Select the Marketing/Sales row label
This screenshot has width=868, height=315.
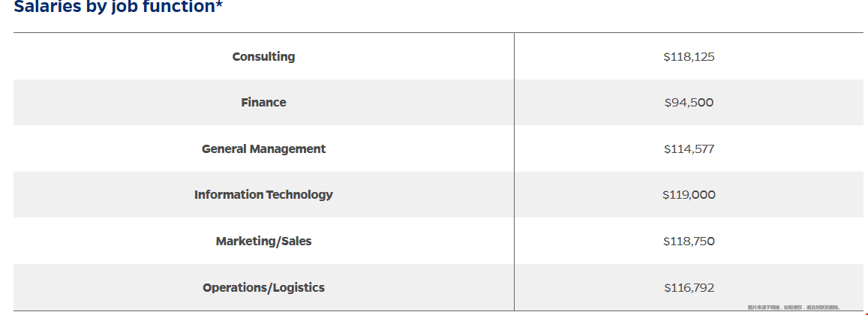click(x=263, y=241)
